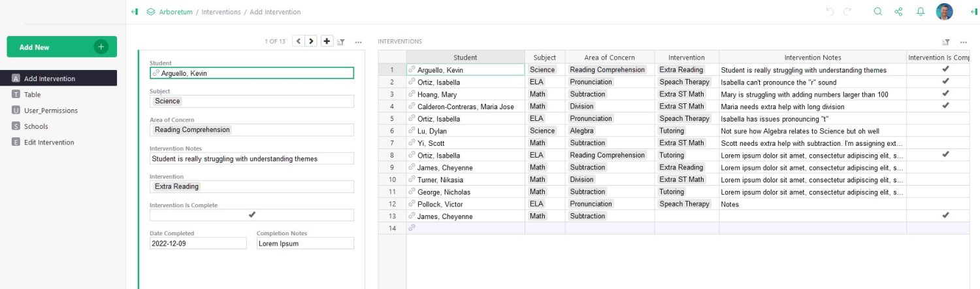Click the A icon next to Add Intervention page
This screenshot has width=980, height=289.
pyautogui.click(x=16, y=78)
